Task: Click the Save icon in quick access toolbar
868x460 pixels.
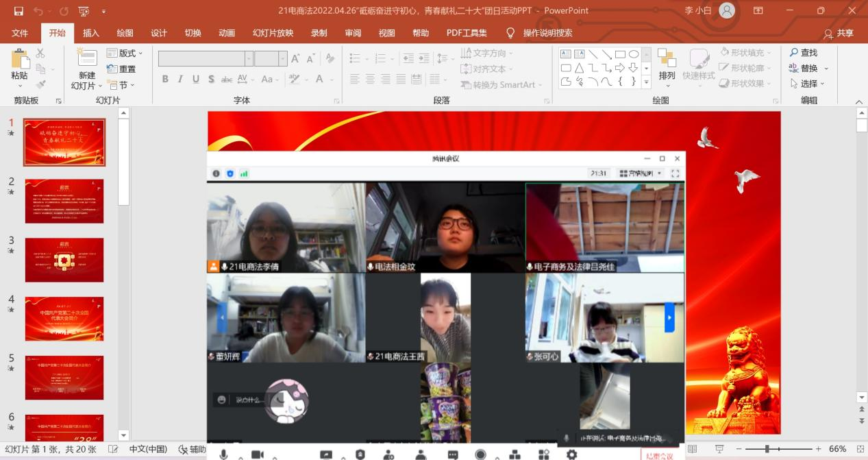Action: tap(18, 11)
